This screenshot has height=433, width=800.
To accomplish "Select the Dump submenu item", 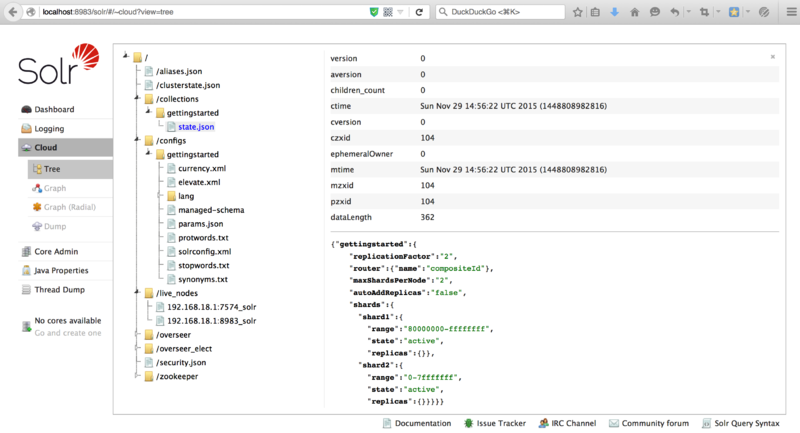I will click(55, 226).
